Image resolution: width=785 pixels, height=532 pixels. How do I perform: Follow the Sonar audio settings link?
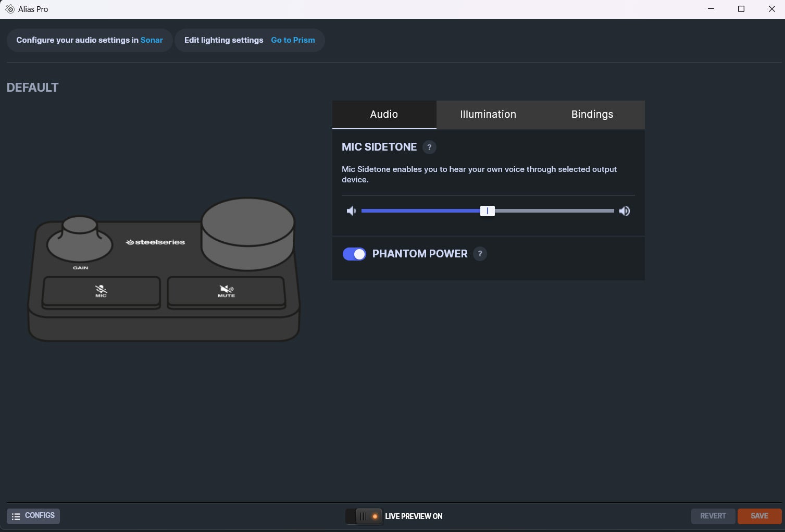(152, 40)
